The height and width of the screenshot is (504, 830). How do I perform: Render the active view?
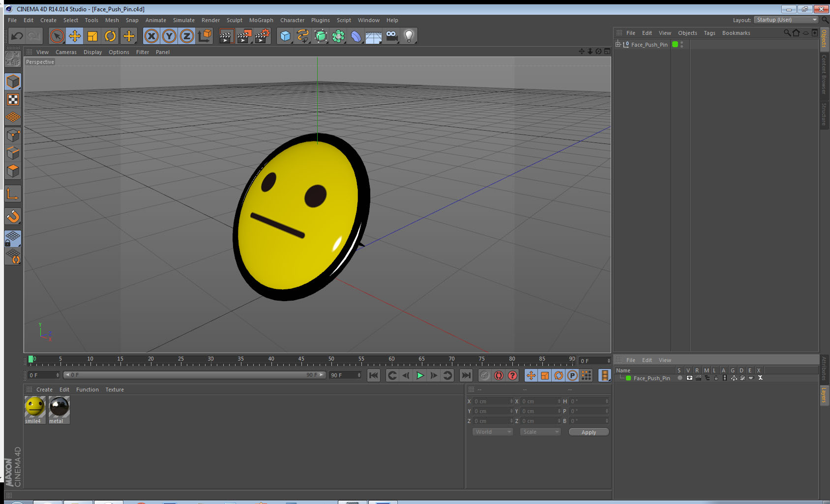[x=226, y=36]
